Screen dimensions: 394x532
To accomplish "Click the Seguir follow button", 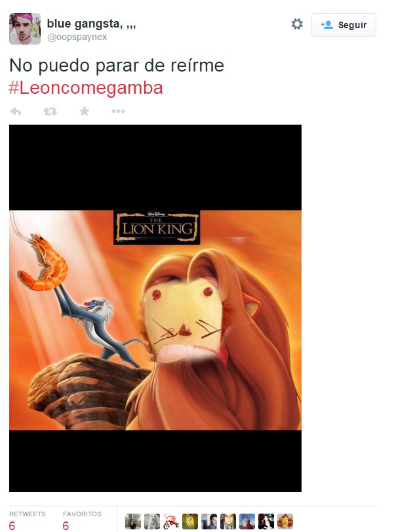I will click(x=344, y=25).
